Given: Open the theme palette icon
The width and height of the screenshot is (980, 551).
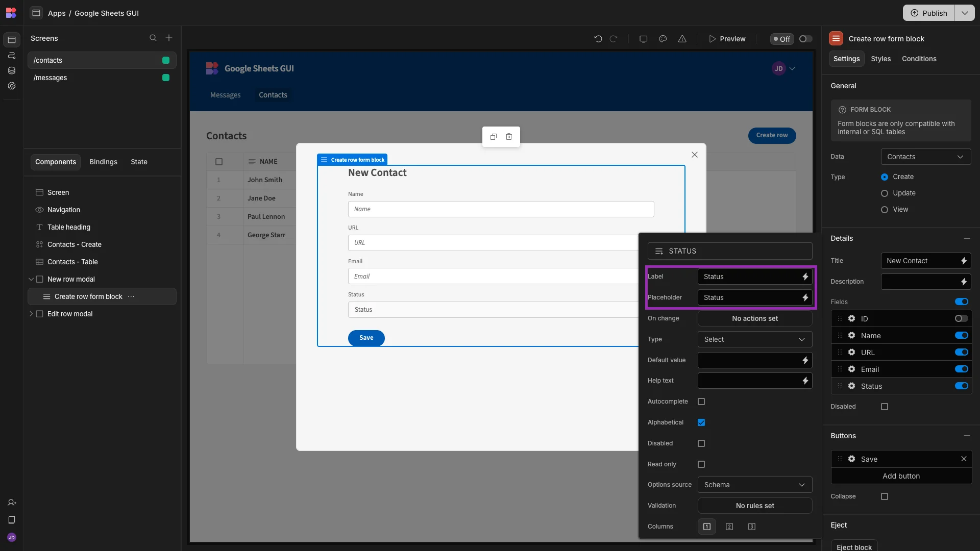Looking at the screenshot, I should [663, 39].
